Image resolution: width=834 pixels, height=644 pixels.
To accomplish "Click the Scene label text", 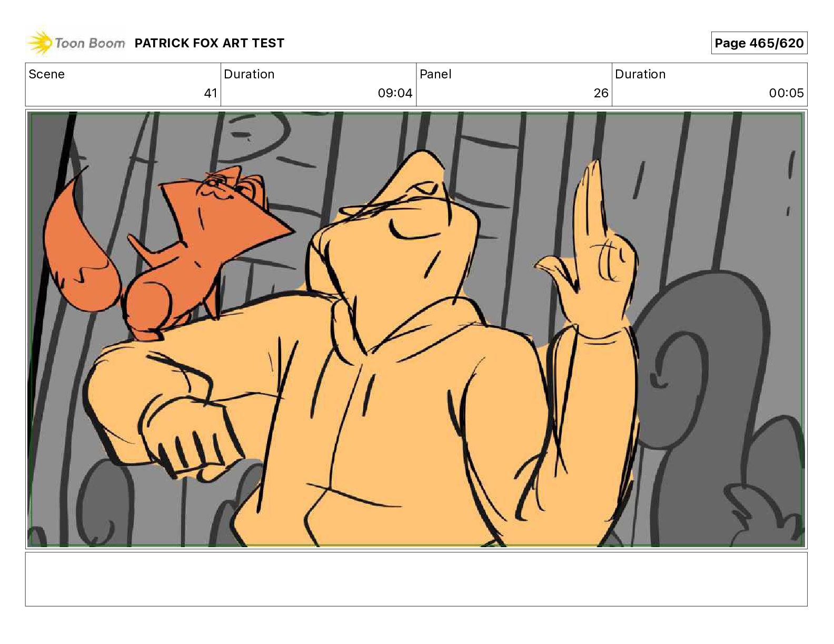I will point(46,74).
